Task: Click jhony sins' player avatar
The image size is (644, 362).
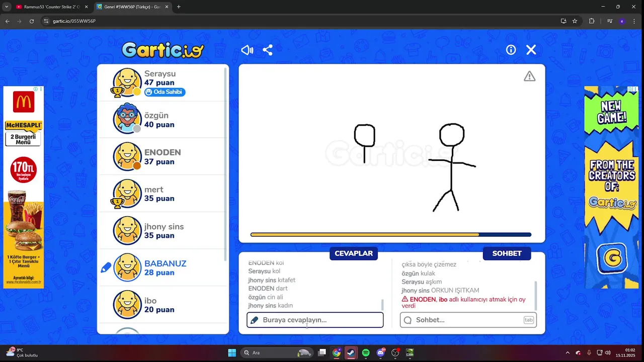Action: click(x=127, y=230)
